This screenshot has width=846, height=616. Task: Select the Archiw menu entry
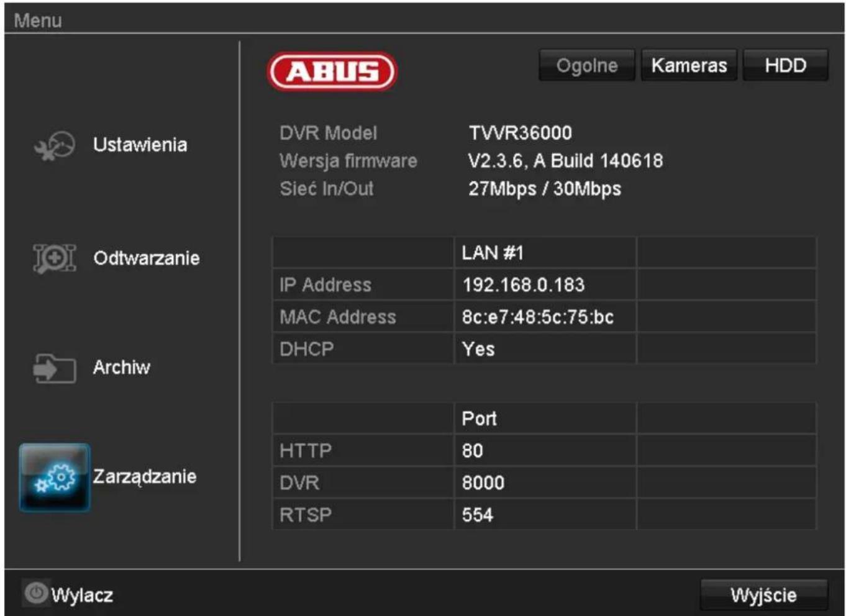(x=122, y=367)
